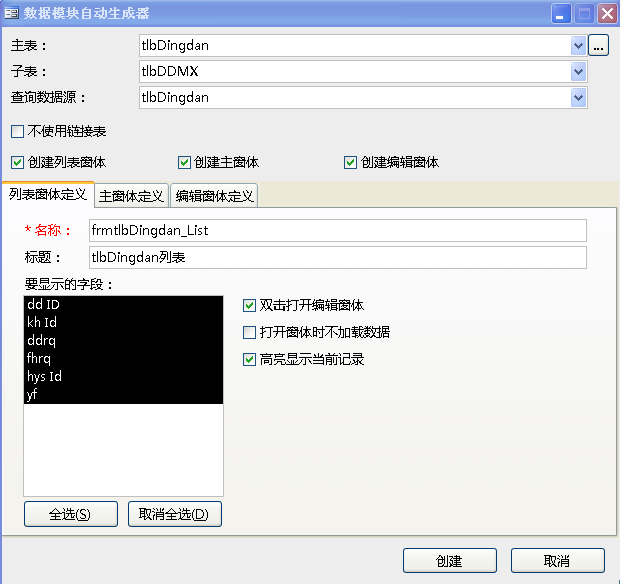The image size is (620, 584).
Task: Select the yf field in the list
Action: click(x=123, y=395)
